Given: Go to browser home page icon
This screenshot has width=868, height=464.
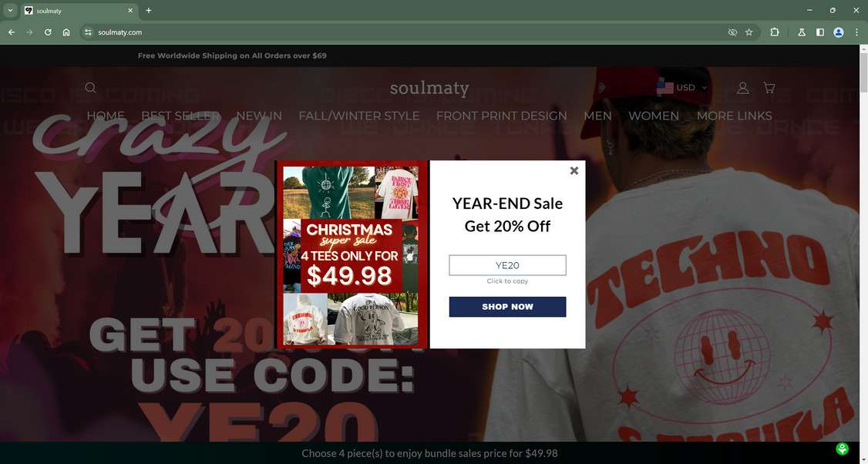Looking at the screenshot, I should pyautogui.click(x=66, y=32).
